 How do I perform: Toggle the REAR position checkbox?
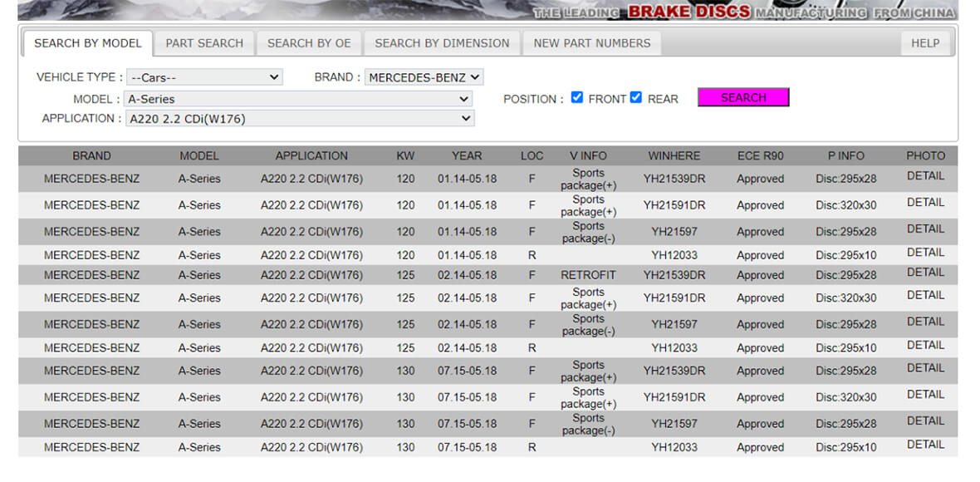pyautogui.click(x=636, y=97)
